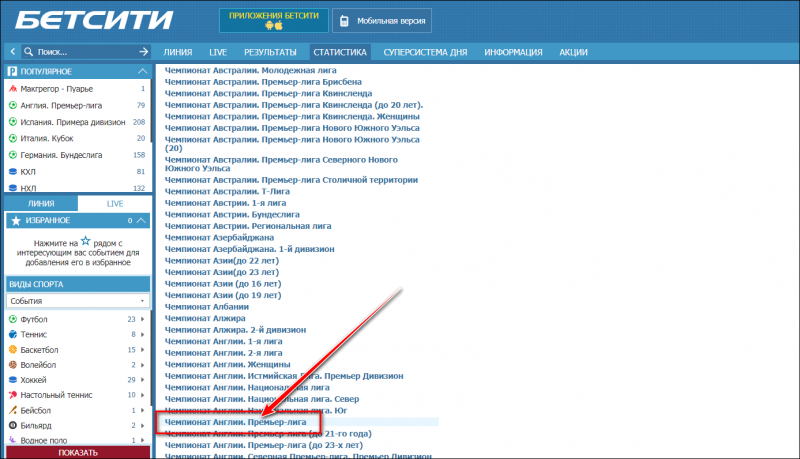The image size is (800, 459).
Task: Click the ПОПУЛЯРНОЕ panel P icon
Action: click(12, 71)
